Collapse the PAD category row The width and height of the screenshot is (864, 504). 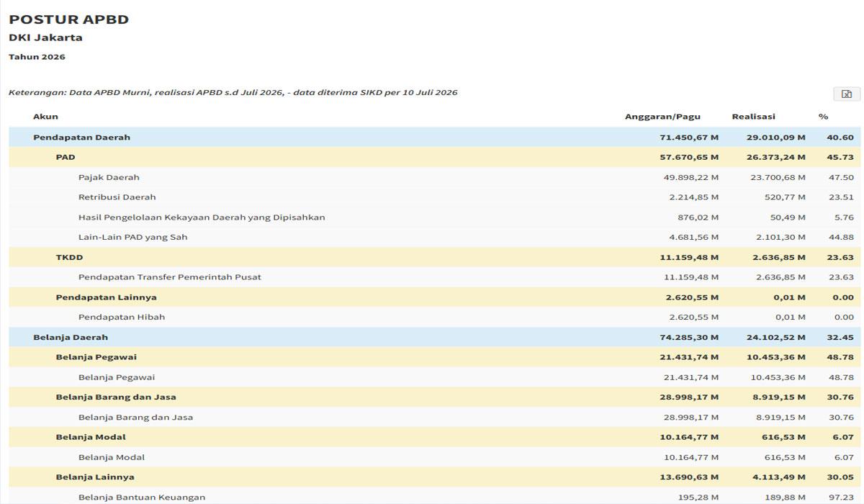pos(435,157)
